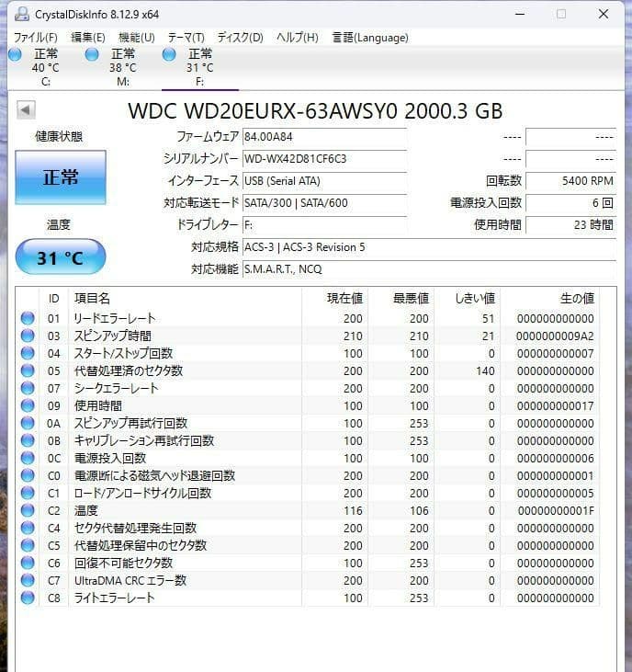Screen dimensions: 632x672
Task: Click the interface field USB (Serial ATA)
Action: [324, 181]
